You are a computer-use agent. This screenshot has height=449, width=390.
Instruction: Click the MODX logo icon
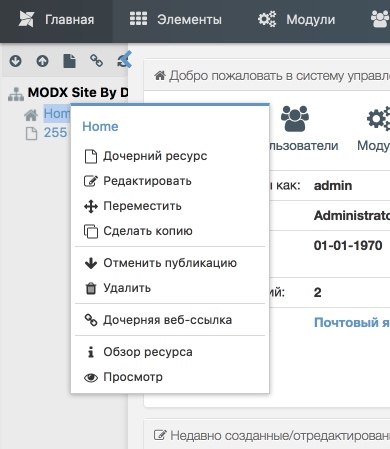click(26, 19)
